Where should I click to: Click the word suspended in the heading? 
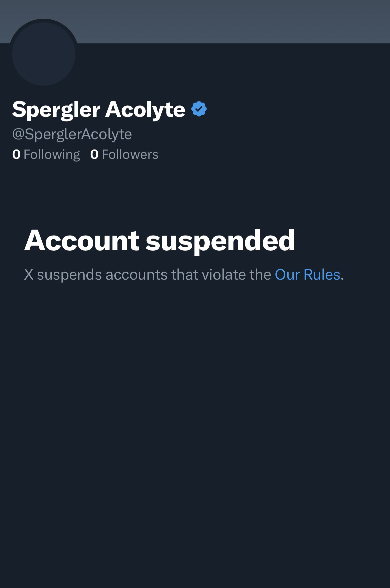pyautogui.click(x=220, y=241)
